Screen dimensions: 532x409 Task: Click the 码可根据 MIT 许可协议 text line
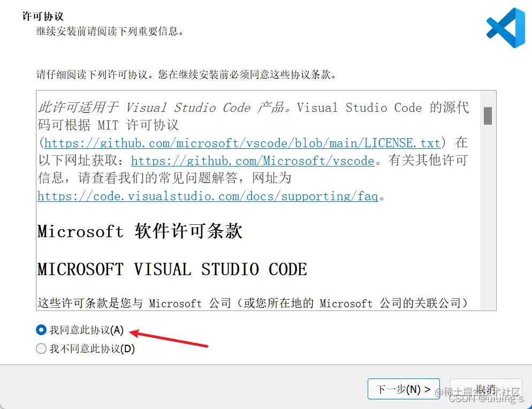tap(108, 125)
